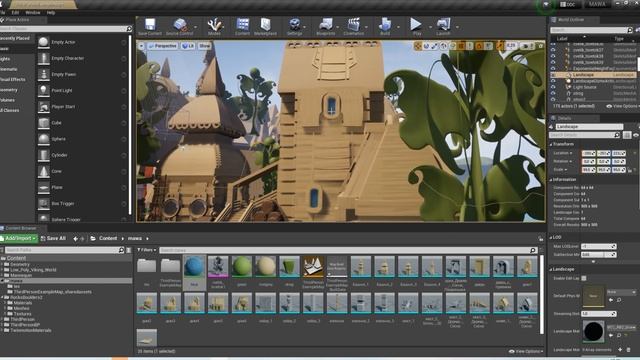Open the Window menu
Image resolution: width=640 pixels, height=360 pixels.
click(x=33, y=13)
